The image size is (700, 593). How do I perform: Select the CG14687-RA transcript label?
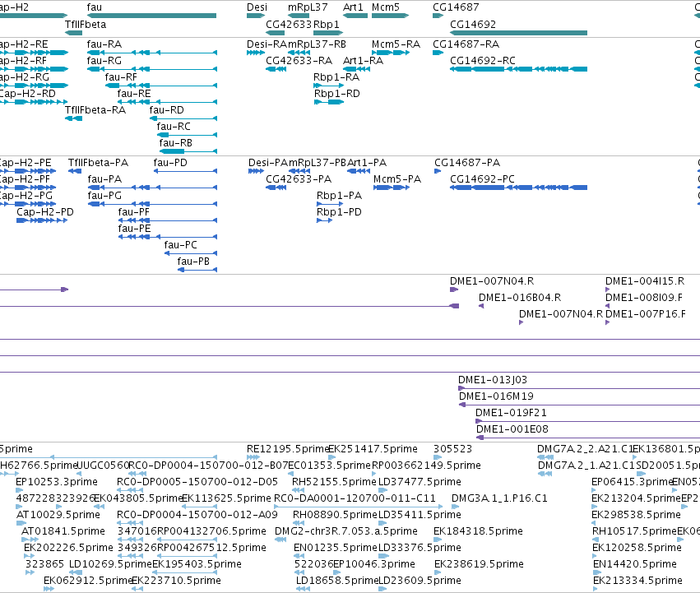click(466, 44)
